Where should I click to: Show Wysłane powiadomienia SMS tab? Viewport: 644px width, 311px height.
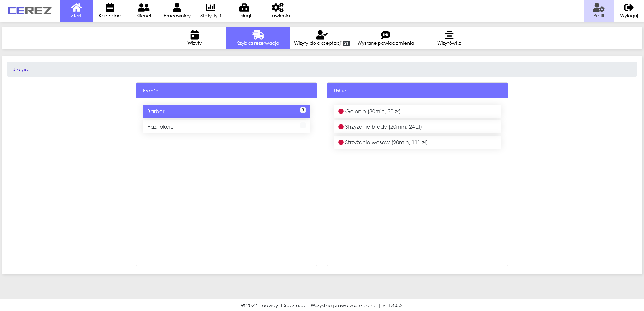tap(385, 38)
